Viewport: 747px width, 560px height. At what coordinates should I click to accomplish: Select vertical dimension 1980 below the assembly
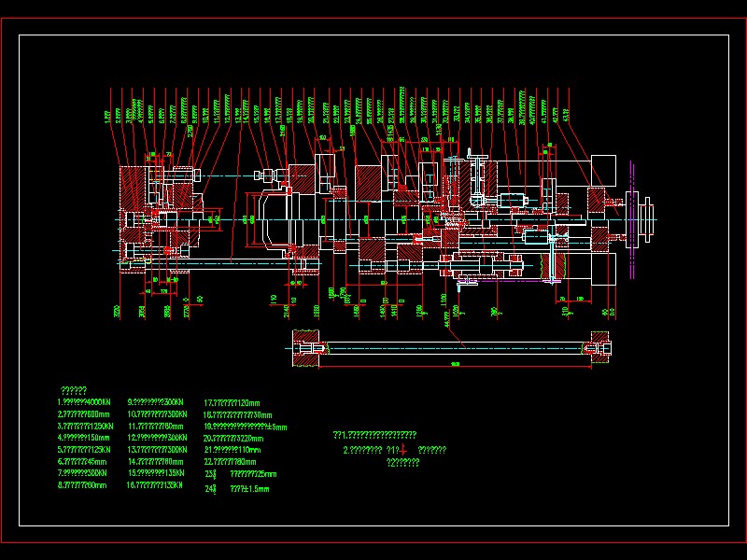pyautogui.click(x=317, y=312)
